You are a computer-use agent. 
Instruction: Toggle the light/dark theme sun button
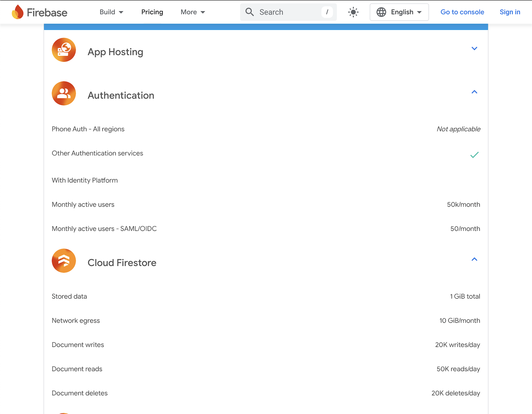tap(353, 12)
